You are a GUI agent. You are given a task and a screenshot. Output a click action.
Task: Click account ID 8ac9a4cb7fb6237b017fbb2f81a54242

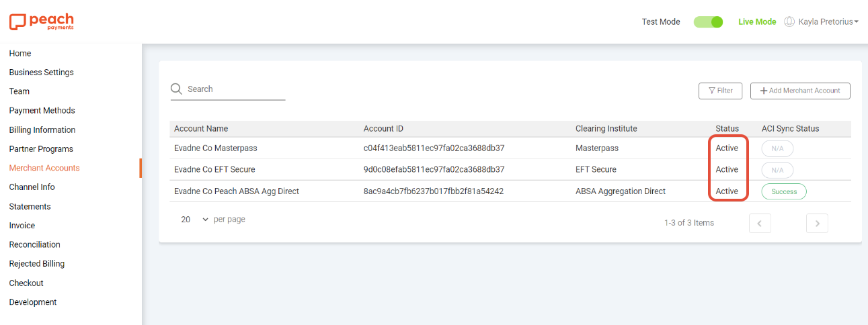point(434,191)
